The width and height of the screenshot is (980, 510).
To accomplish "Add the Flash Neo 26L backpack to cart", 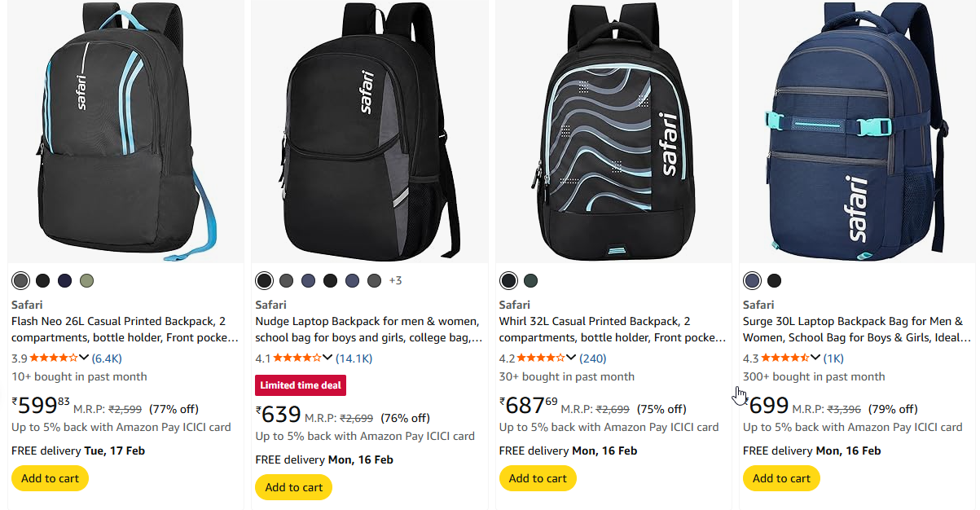I will [50, 478].
